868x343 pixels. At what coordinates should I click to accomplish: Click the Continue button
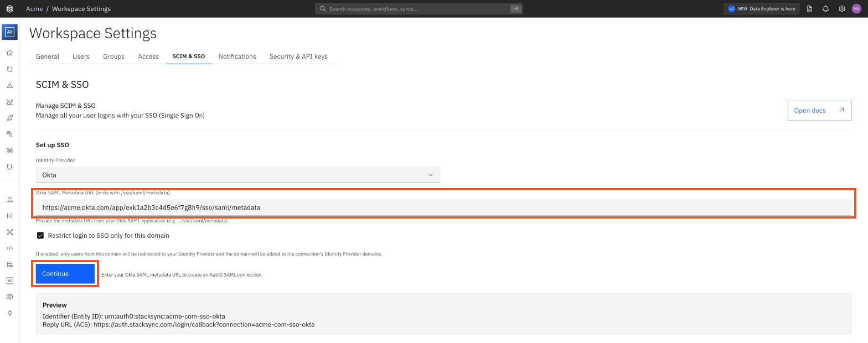tap(65, 274)
